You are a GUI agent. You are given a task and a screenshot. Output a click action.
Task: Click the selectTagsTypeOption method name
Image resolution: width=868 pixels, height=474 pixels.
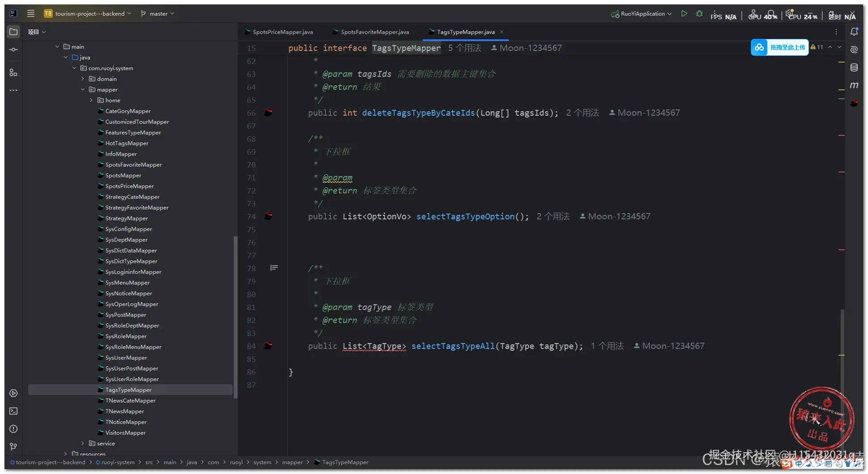[x=465, y=216]
